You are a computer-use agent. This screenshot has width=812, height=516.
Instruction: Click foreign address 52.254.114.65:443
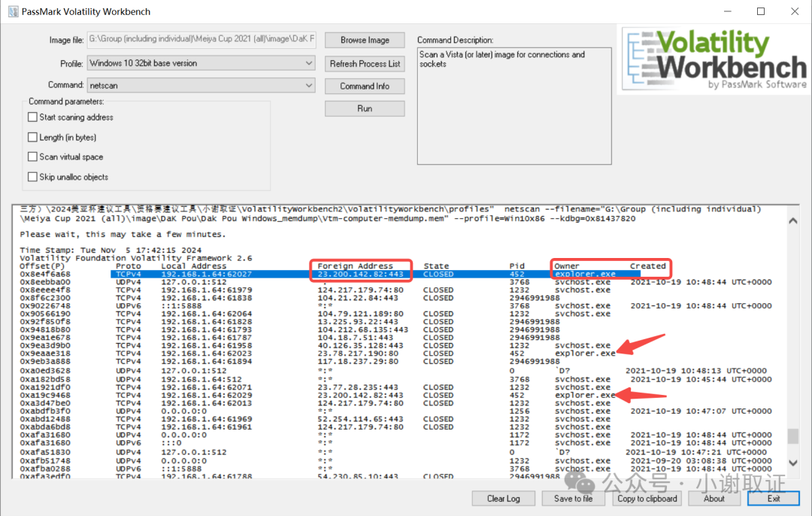pos(360,419)
